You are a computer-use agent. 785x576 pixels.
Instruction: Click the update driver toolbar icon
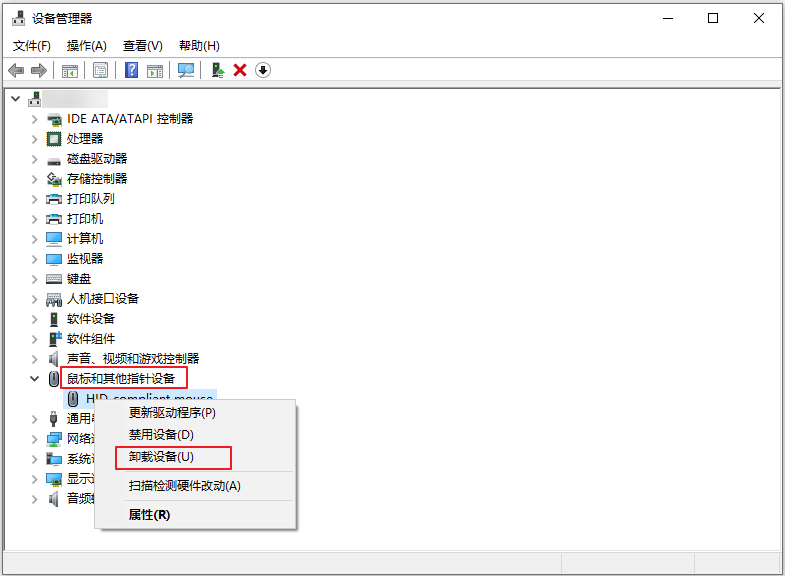coord(217,70)
